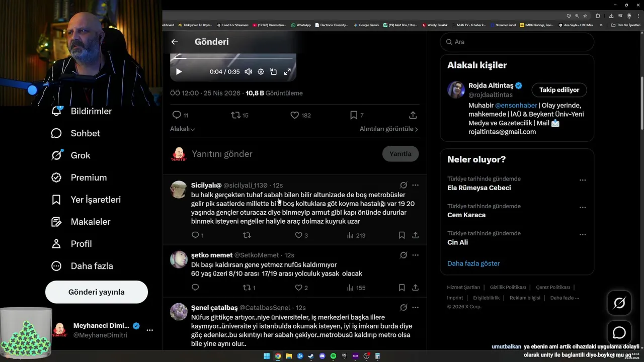The height and width of the screenshot is (362, 644).
Task: Open more options for Cin Ali trend
Action: pyautogui.click(x=582, y=234)
